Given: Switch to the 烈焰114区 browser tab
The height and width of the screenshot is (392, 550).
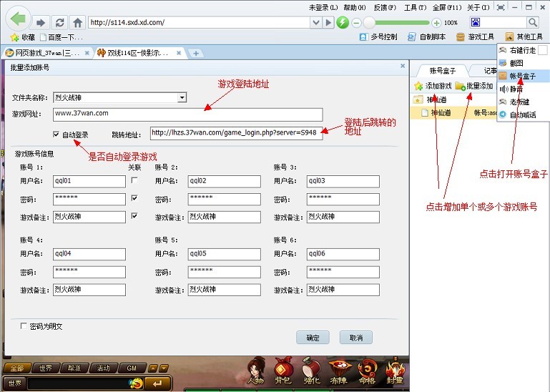Looking at the screenshot, I should pyautogui.click(x=137, y=53).
